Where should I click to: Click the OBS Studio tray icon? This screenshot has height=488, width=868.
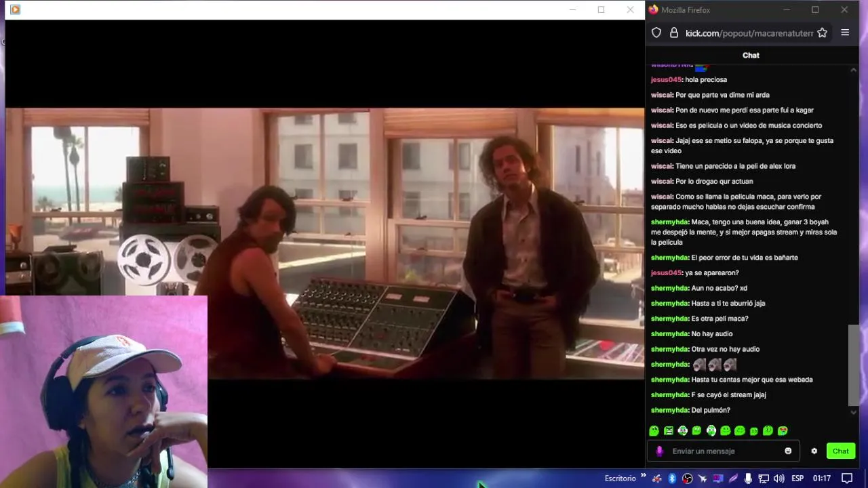[x=687, y=479]
